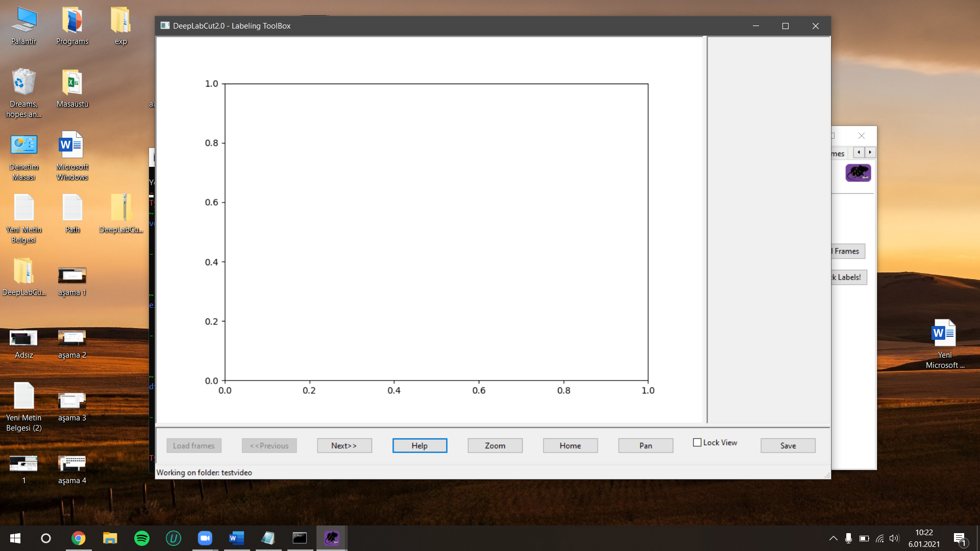Open the Help dialog

tap(420, 445)
